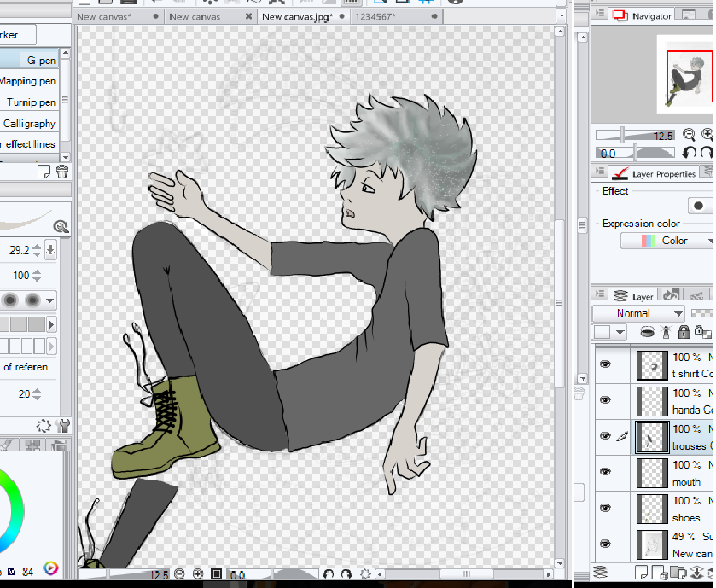Toggle visibility of the mouth layer
Viewport: 716px width, 588px height.
[605, 472]
